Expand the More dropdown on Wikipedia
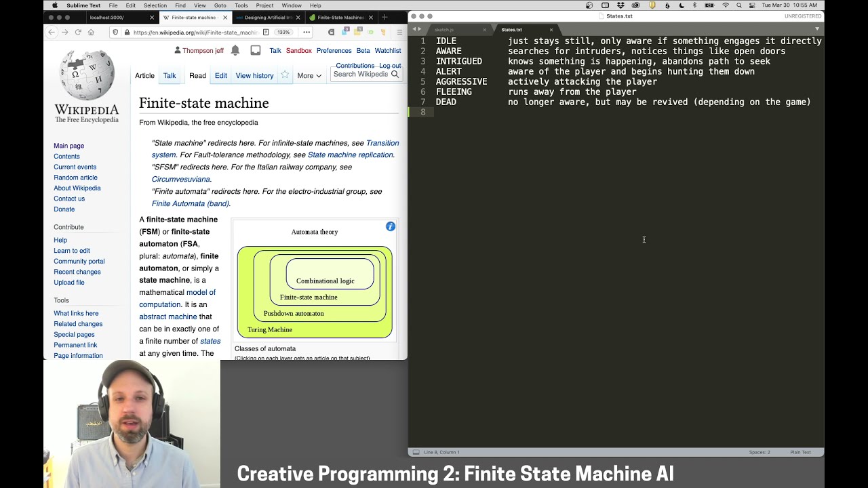 point(309,76)
